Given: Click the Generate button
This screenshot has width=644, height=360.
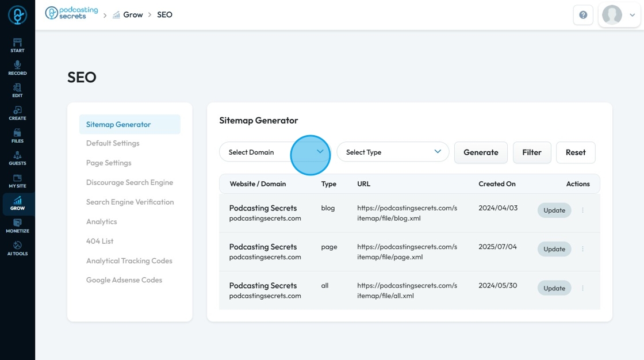Looking at the screenshot, I should pos(481,152).
